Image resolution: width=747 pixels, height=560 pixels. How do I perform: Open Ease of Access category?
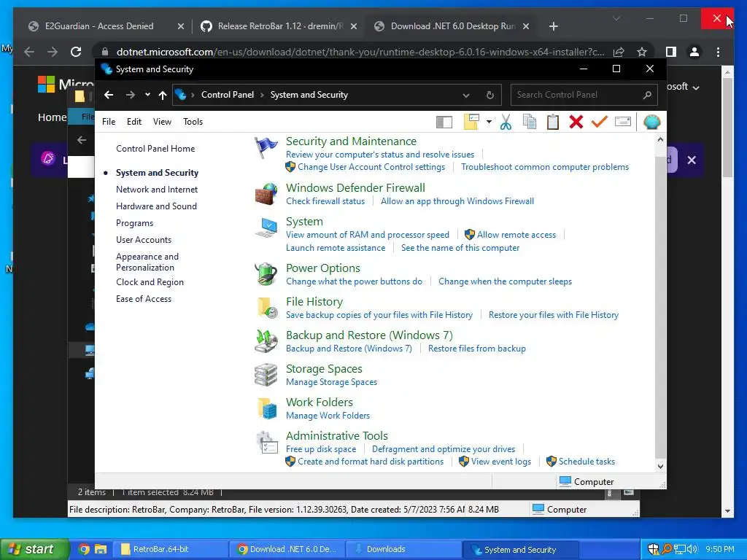(144, 299)
